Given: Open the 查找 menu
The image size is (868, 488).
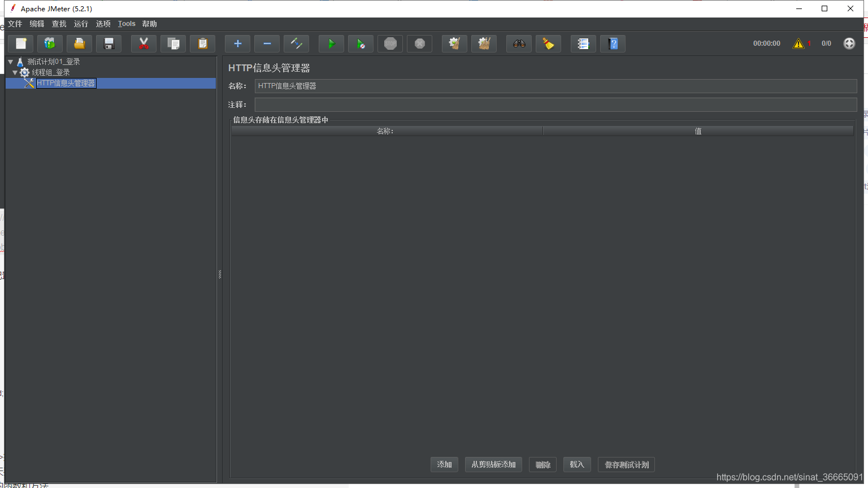Looking at the screenshot, I should (59, 24).
